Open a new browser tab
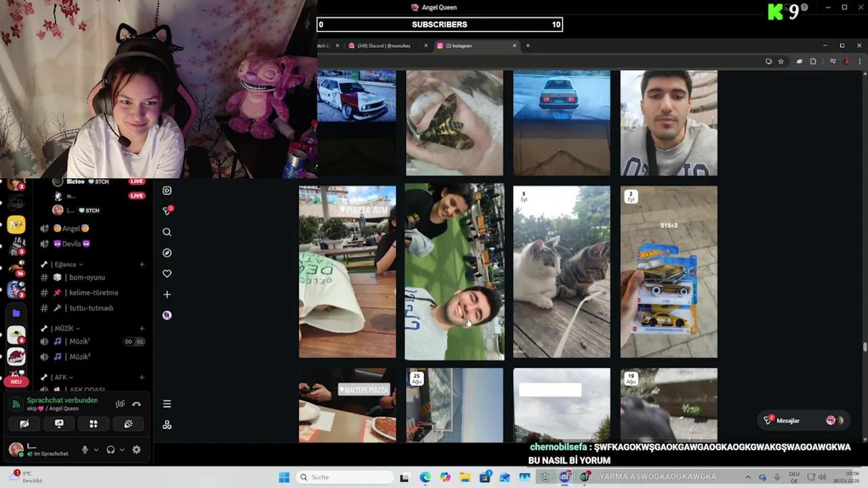 [528, 45]
